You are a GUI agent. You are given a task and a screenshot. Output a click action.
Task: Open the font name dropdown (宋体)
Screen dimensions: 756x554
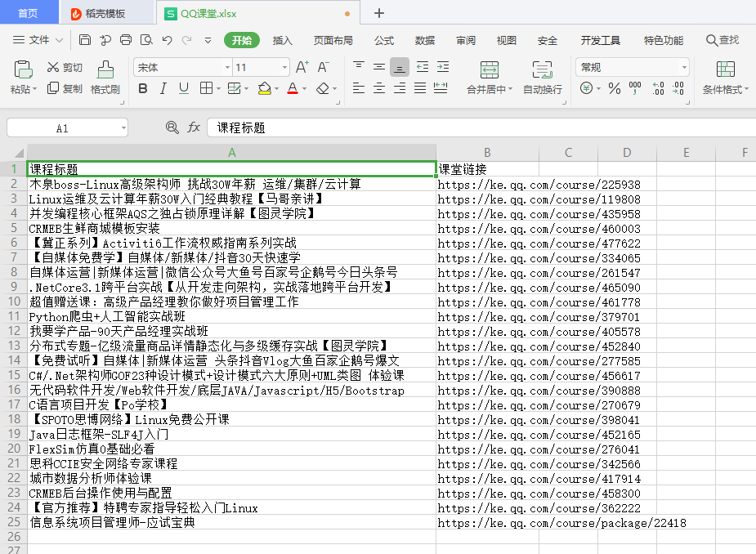[x=227, y=68]
